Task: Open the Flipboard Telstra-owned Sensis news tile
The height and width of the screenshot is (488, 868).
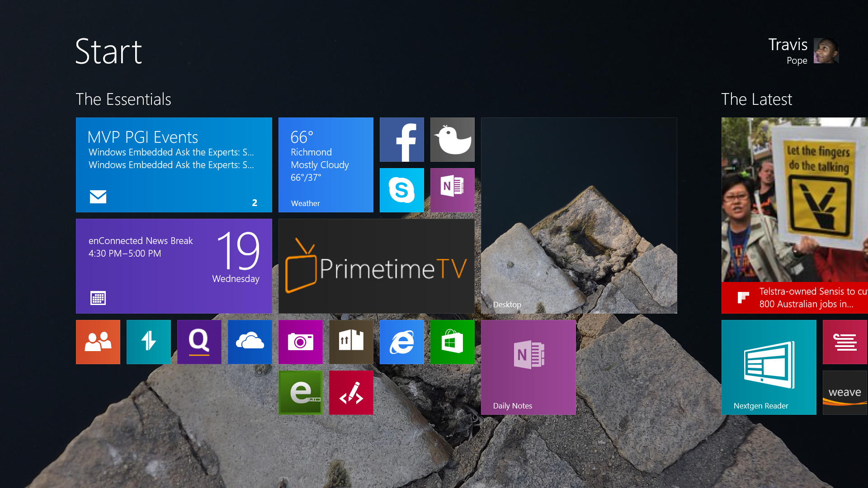Action: pyautogui.click(x=795, y=216)
